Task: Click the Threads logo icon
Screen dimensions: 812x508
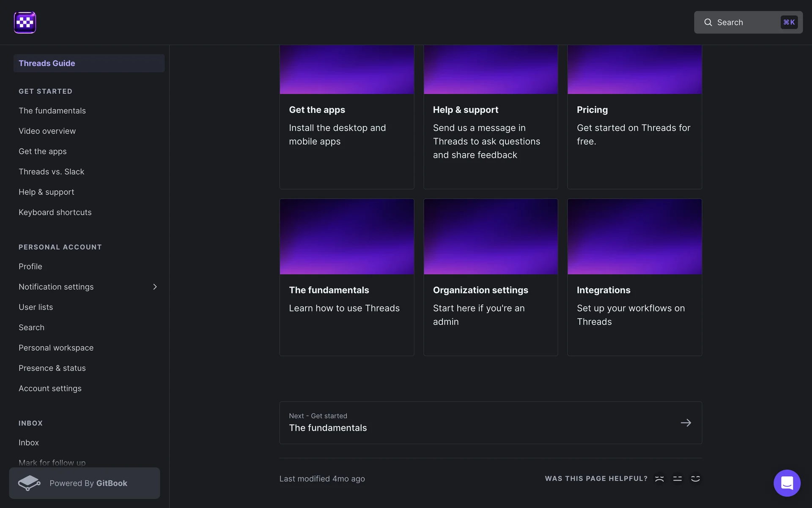Action: 25,22
